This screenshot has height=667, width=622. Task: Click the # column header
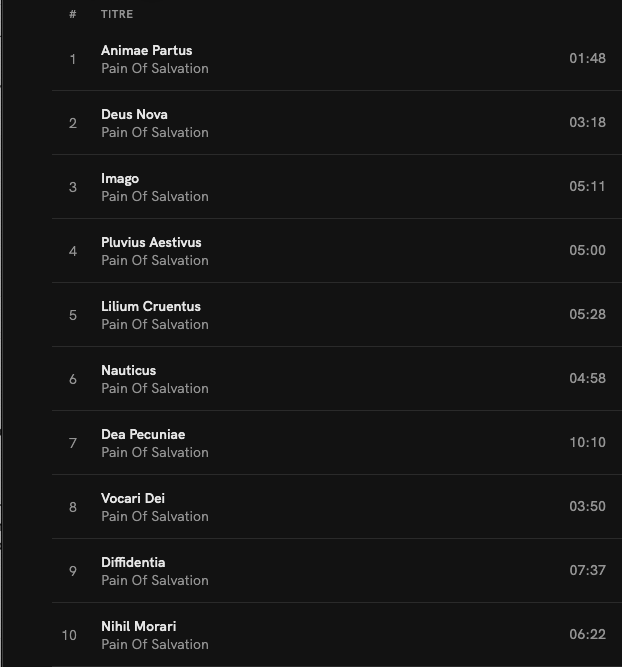[x=72, y=14]
